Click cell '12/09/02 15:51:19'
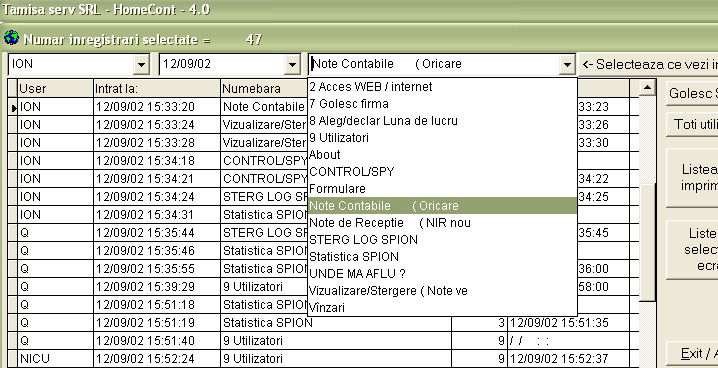The image size is (718, 368). tap(157, 323)
